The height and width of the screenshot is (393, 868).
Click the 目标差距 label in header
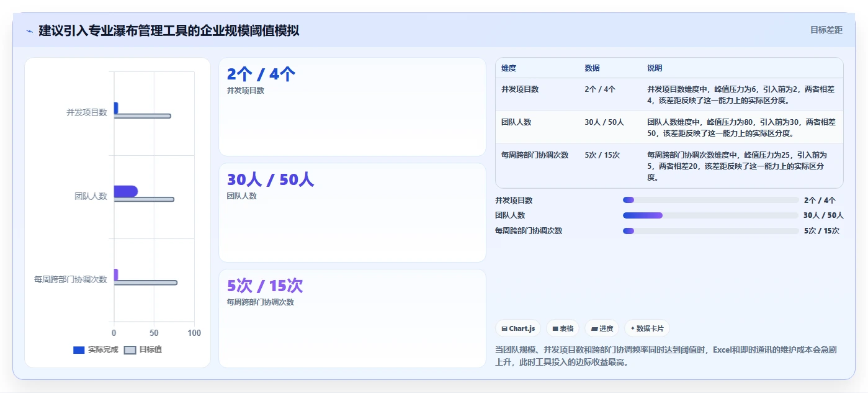click(826, 30)
